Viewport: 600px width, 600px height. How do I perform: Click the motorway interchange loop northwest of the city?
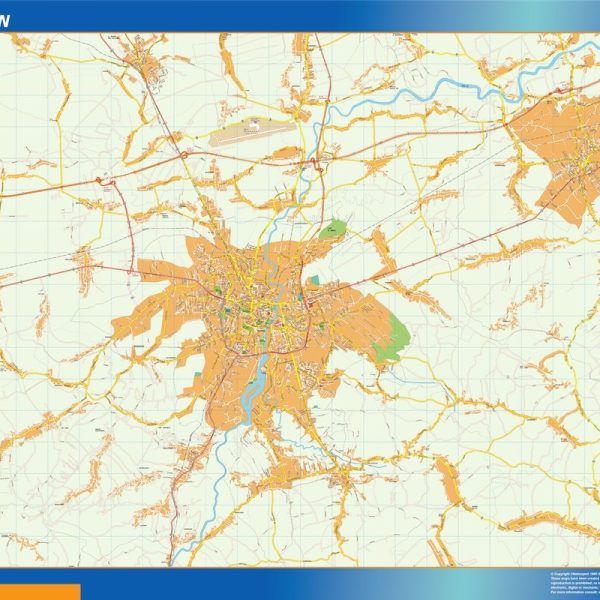click(184, 155)
